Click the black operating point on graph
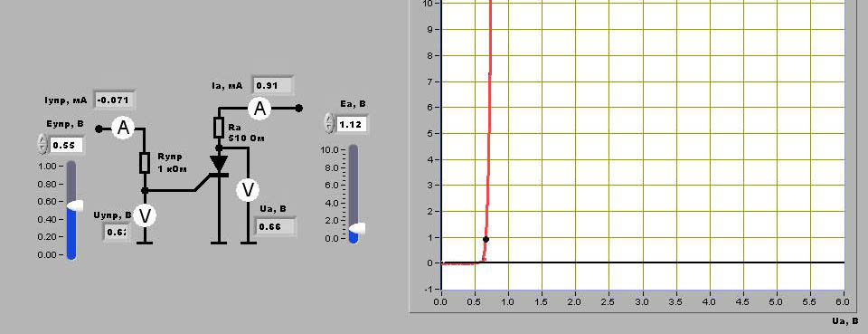The height and width of the screenshot is (334, 868). [x=486, y=239]
